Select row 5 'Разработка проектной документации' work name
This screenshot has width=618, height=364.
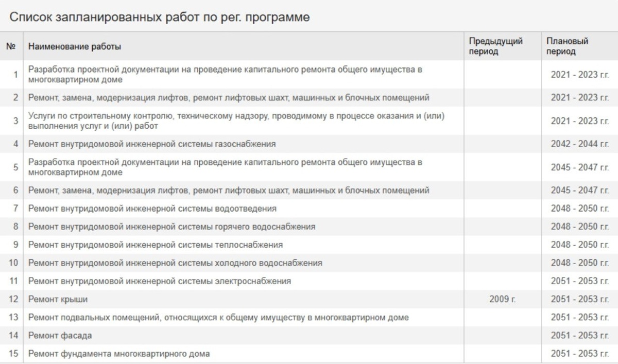226,167
